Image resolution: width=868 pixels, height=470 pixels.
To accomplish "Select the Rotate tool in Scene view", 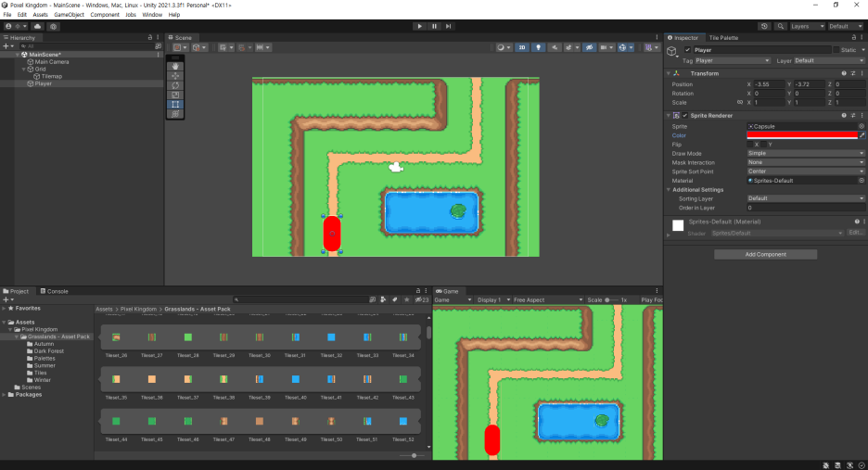I will (175, 85).
